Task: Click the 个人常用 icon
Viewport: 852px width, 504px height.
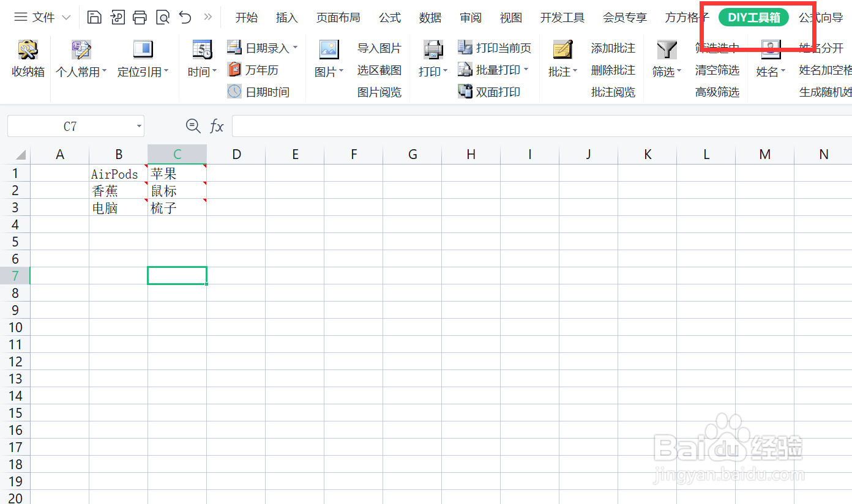Action: (x=81, y=50)
